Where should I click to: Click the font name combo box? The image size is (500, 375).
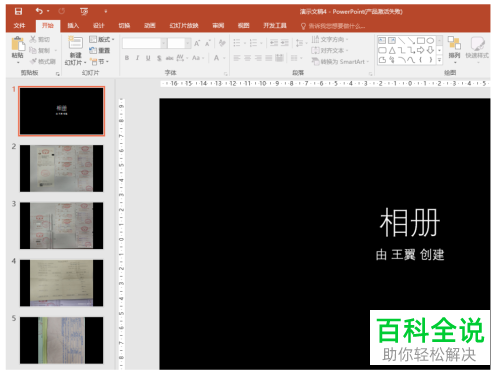pyautogui.click(x=144, y=43)
